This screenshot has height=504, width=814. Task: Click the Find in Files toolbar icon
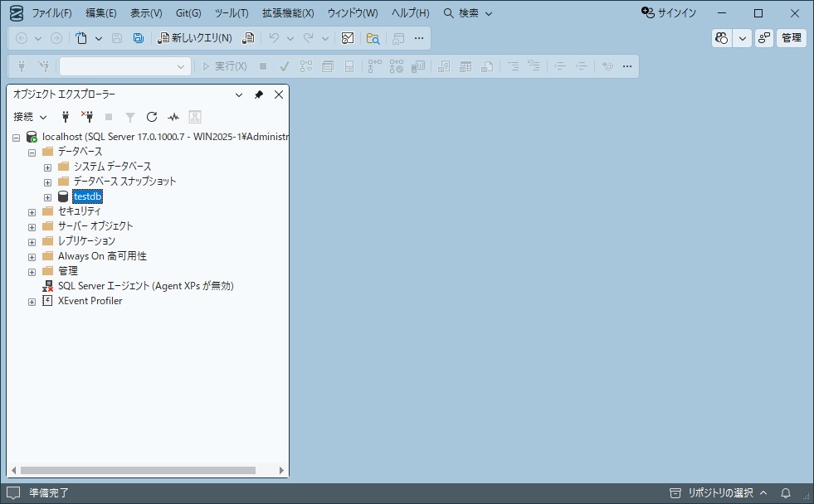pos(373,37)
